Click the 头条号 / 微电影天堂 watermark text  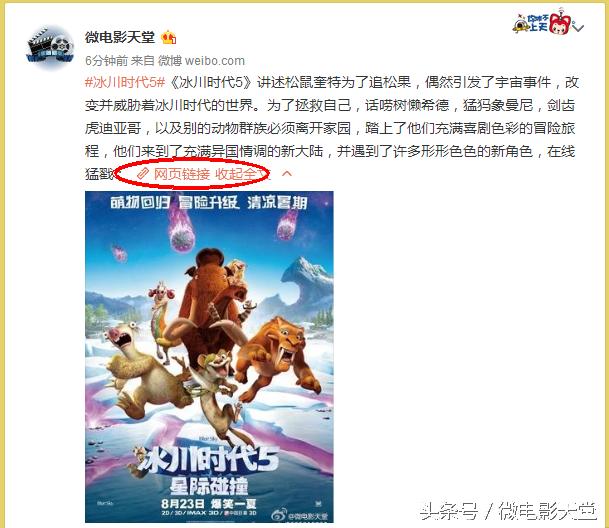click(x=508, y=511)
